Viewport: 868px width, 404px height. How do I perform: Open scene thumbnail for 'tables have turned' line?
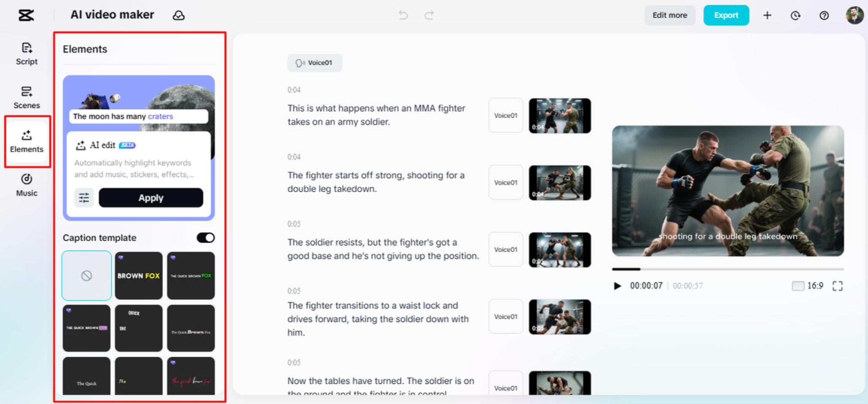tap(560, 383)
